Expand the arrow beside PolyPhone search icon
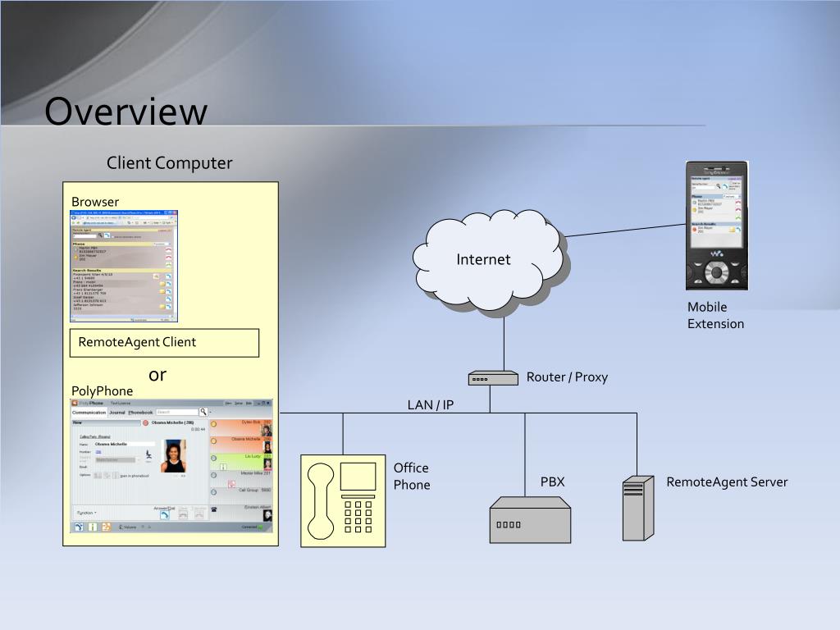This screenshot has height=630, width=840. [211, 412]
